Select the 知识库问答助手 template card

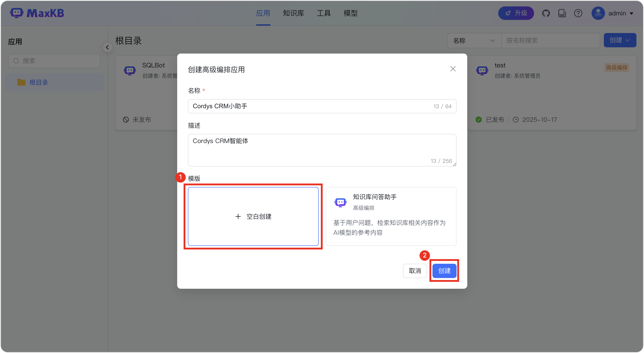[x=391, y=216]
